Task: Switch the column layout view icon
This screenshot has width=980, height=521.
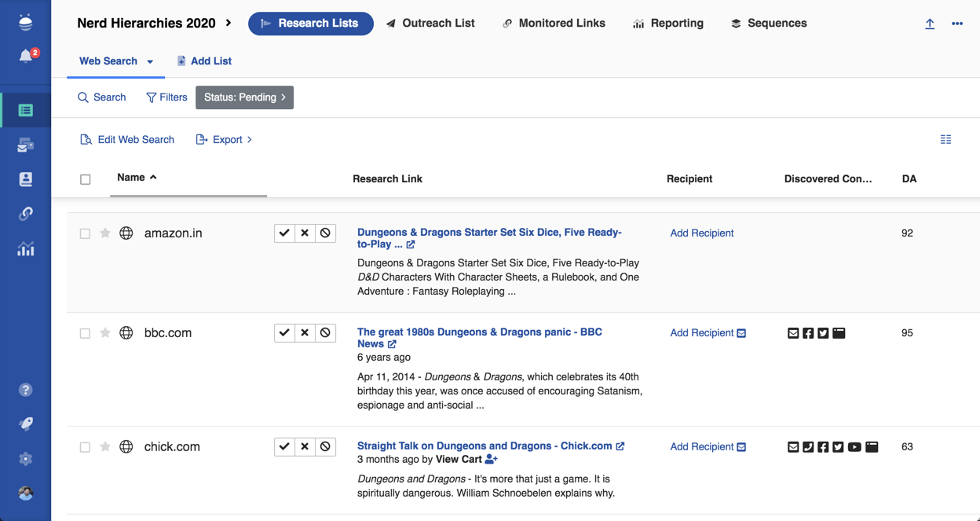Action: pyautogui.click(x=945, y=140)
